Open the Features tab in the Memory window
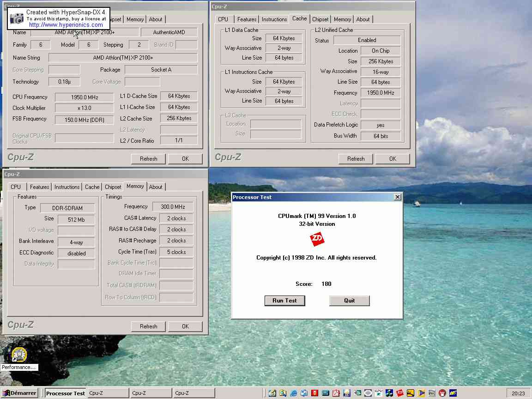Screen dimensions: 532x399 (x=39, y=187)
